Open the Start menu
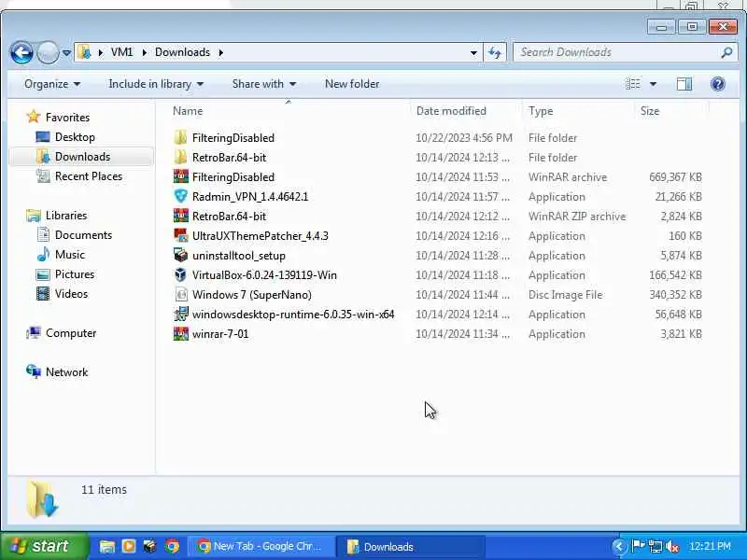747x560 pixels. click(x=44, y=546)
